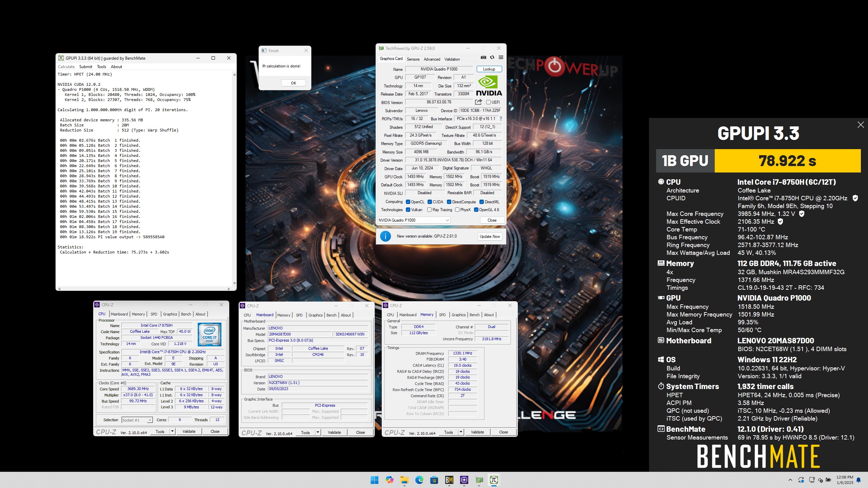Click Close button in GPU-Z
This screenshot has height=488, width=868.
click(492, 220)
